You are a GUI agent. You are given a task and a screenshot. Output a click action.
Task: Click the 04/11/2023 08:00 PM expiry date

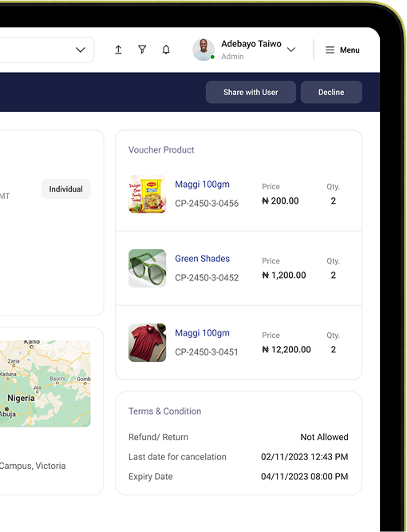point(304,476)
